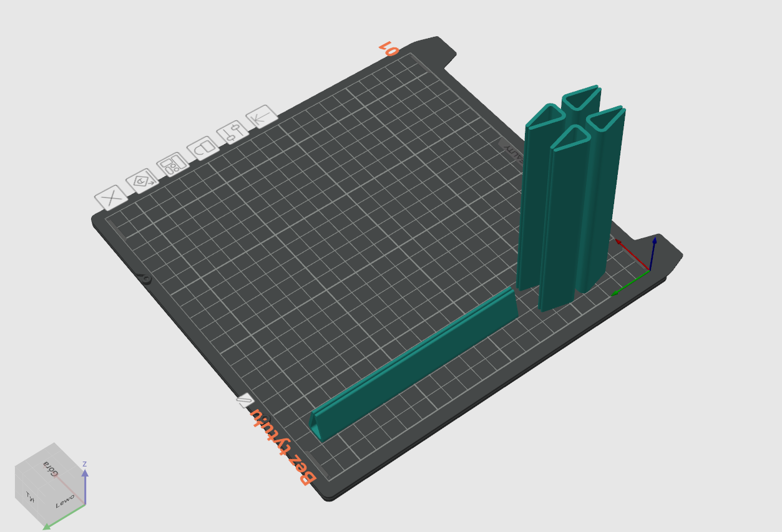
Task: Select the 'Tył' face of view cube
Action: click(29, 496)
